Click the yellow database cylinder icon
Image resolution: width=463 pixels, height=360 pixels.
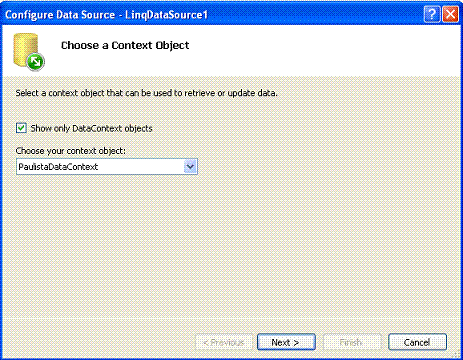tap(25, 49)
